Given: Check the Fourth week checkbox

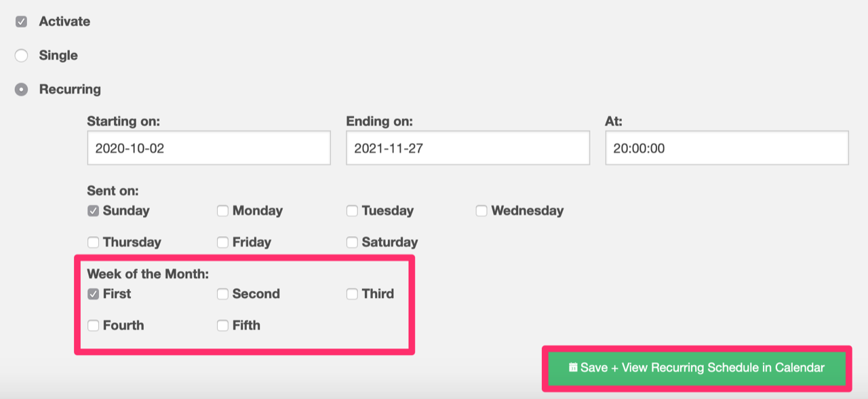Looking at the screenshot, I should tap(93, 326).
